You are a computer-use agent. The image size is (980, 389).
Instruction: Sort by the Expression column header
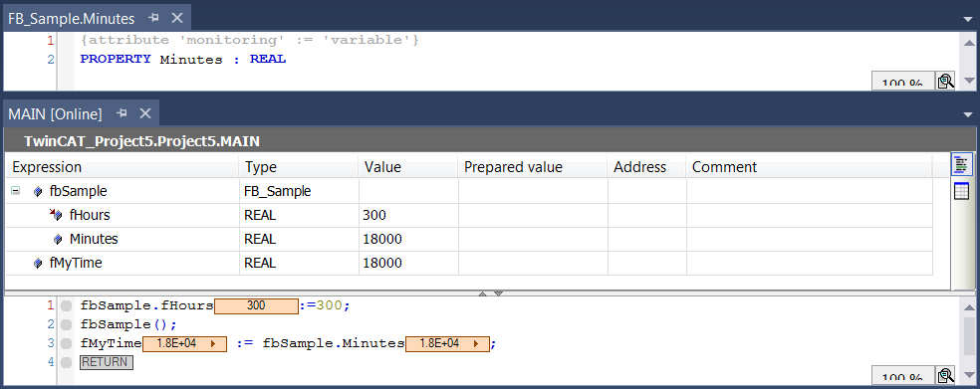tap(122, 167)
